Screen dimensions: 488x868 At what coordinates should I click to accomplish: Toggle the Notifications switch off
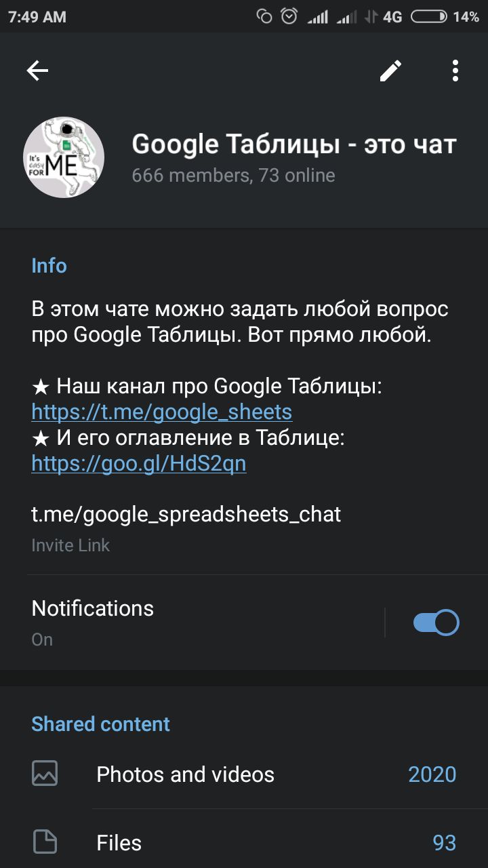(x=436, y=623)
